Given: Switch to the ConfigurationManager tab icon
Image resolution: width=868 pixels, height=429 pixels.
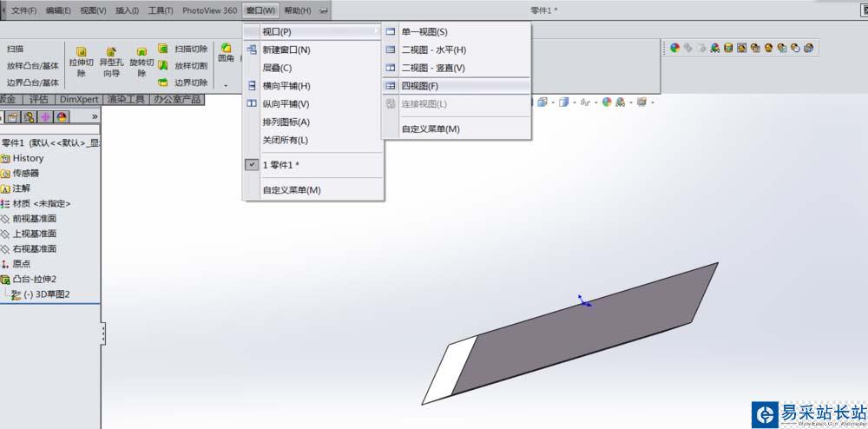Looking at the screenshot, I should pos(29,116).
